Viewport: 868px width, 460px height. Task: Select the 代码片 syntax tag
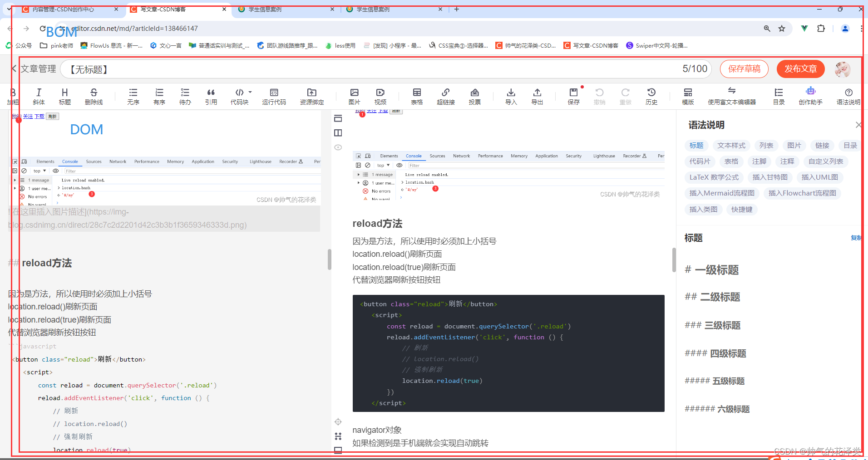700,161
